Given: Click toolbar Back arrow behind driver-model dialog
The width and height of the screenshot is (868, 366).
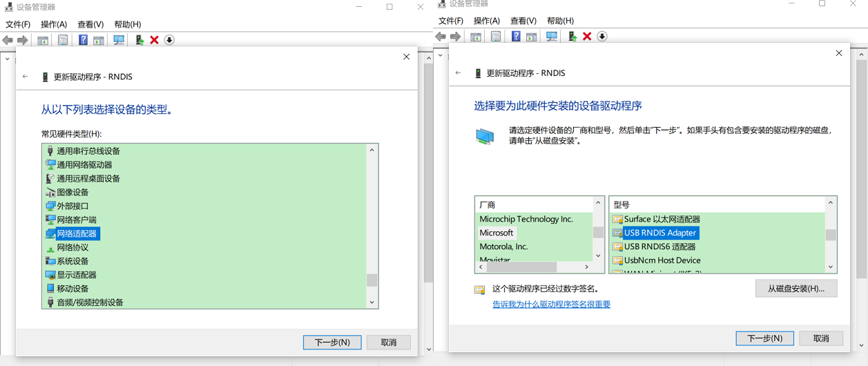Looking at the screenshot, I should point(441,36).
